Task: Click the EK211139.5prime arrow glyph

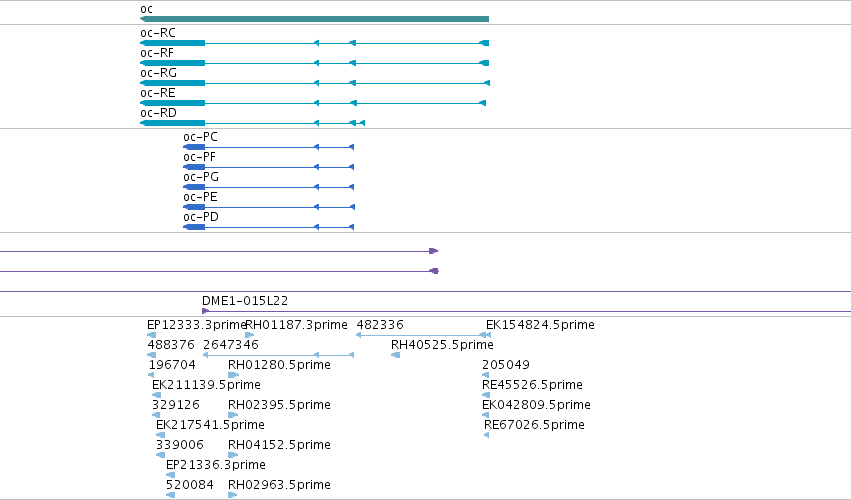Action: click(156, 395)
